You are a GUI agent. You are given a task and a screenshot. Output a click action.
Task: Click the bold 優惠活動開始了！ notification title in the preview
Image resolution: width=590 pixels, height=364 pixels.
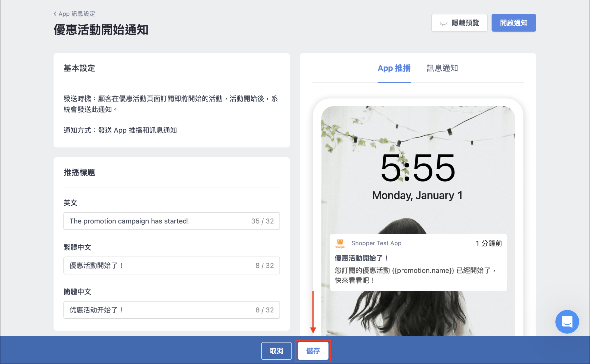(362, 258)
